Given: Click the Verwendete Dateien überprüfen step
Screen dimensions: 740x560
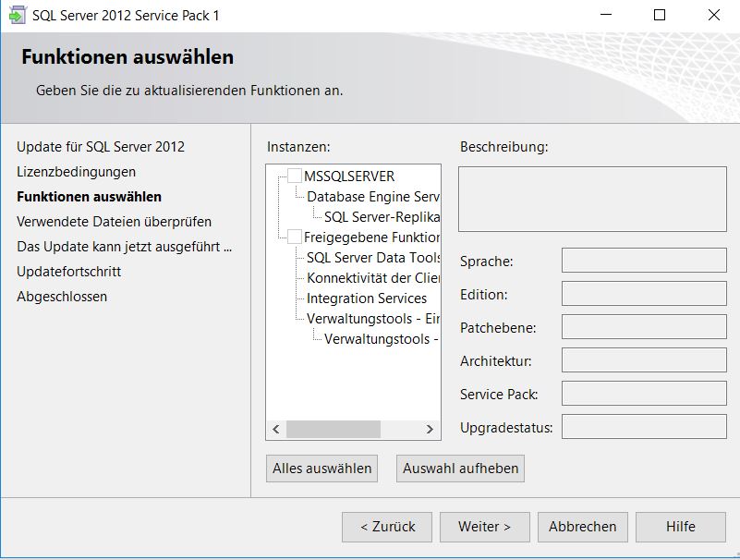Looking at the screenshot, I should (x=114, y=222).
